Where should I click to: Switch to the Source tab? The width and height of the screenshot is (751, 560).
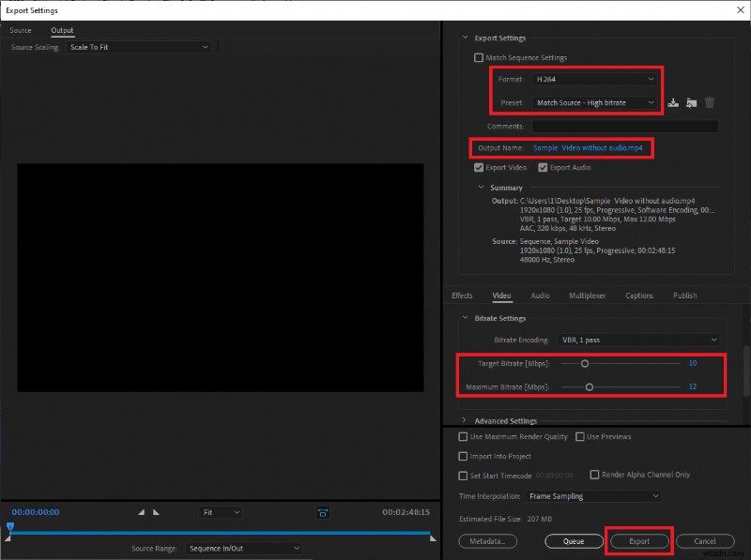(x=21, y=30)
